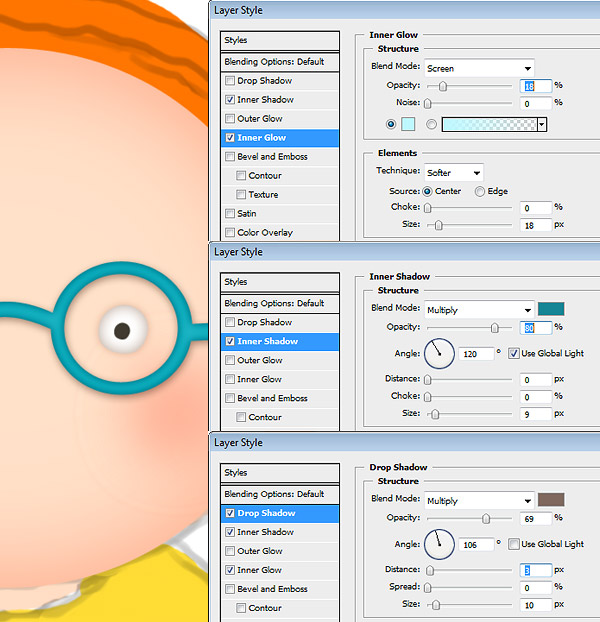Screen dimensions: 600x622
Task: Uncheck Use Global Light for Inner Shadow
Action: click(514, 353)
